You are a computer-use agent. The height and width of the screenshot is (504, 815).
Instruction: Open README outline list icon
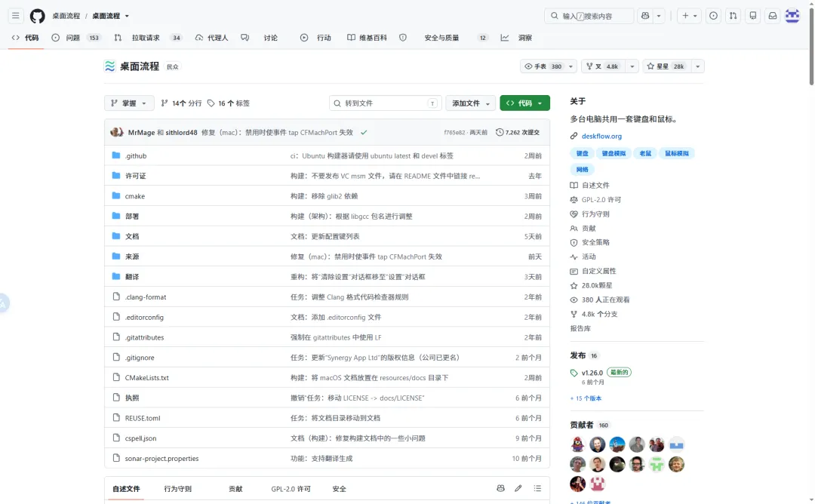tap(537, 488)
